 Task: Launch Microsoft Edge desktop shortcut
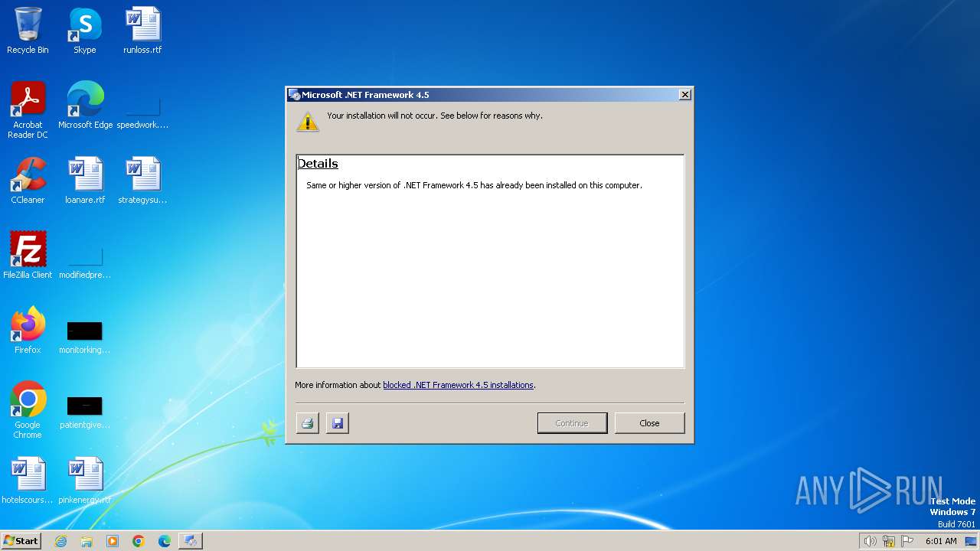pos(85,106)
